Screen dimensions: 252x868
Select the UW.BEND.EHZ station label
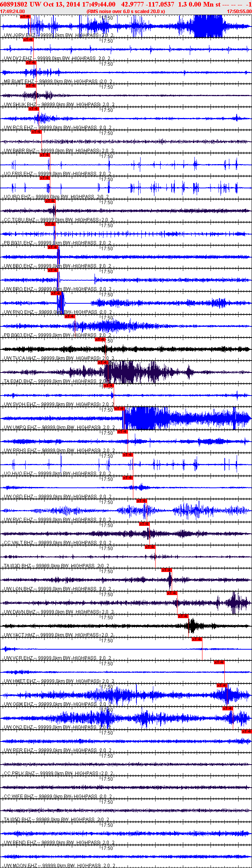click(x=20, y=843)
